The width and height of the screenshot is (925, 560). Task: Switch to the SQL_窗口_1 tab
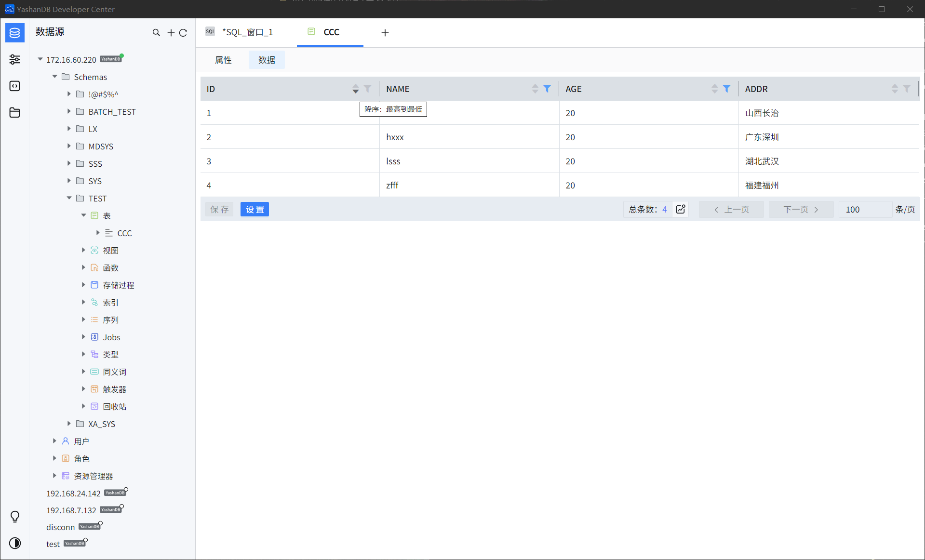pyautogui.click(x=248, y=32)
